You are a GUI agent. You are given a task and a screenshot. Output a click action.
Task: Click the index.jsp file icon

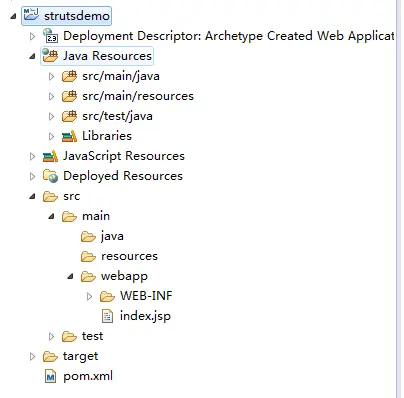pyautogui.click(x=107, y=316)
